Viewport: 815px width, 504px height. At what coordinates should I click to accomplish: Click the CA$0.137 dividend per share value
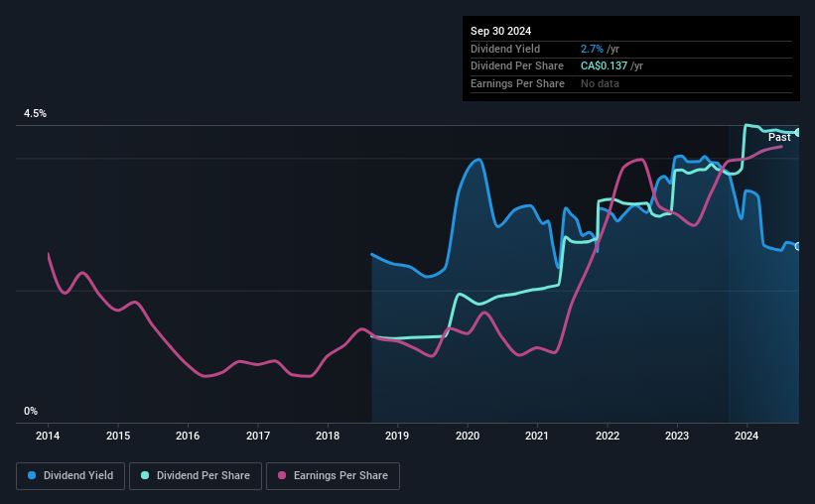coord(604,66)
